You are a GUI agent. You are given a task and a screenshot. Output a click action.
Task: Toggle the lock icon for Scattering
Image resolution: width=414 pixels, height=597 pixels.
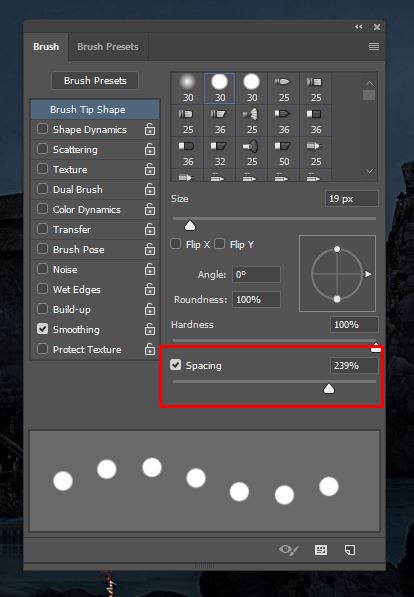(x=150, y=149)
